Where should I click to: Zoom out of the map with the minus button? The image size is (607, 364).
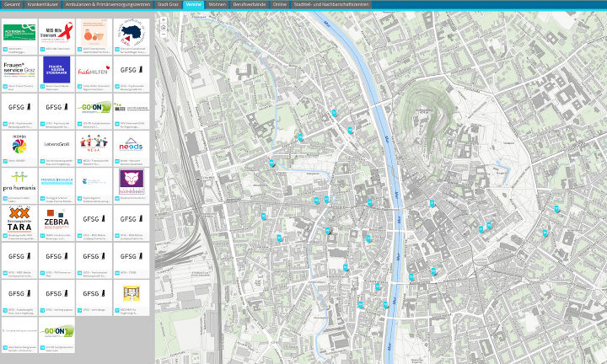pyautogui.click(x=164, y=34)
